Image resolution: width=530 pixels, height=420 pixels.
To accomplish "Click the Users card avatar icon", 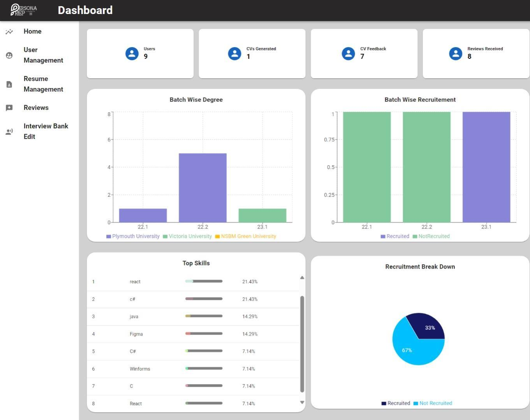I will [132, 53].
